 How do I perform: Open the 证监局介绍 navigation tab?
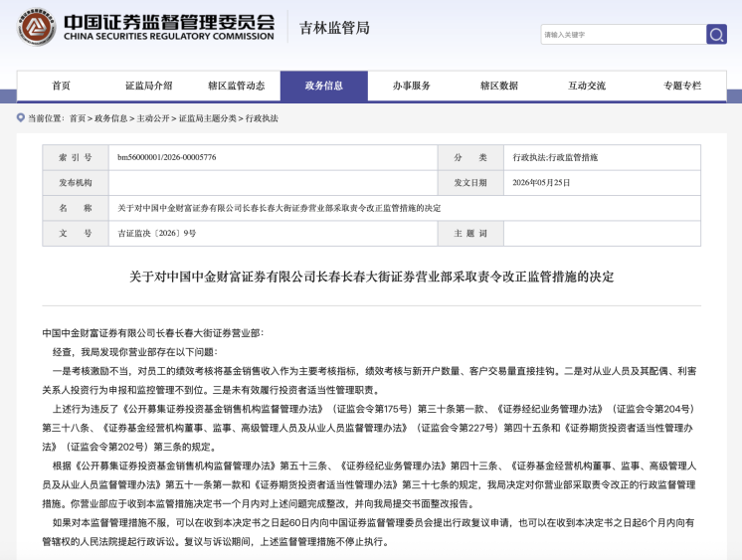148,86
